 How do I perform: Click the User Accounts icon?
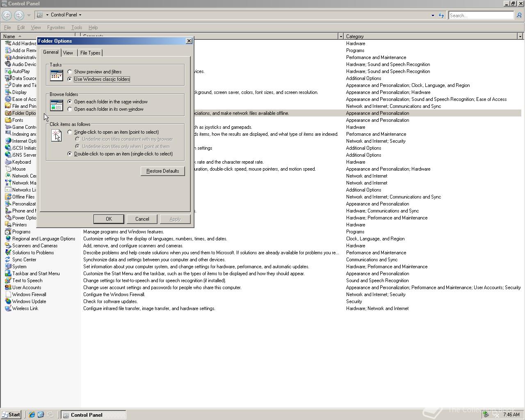pos(8,288)
